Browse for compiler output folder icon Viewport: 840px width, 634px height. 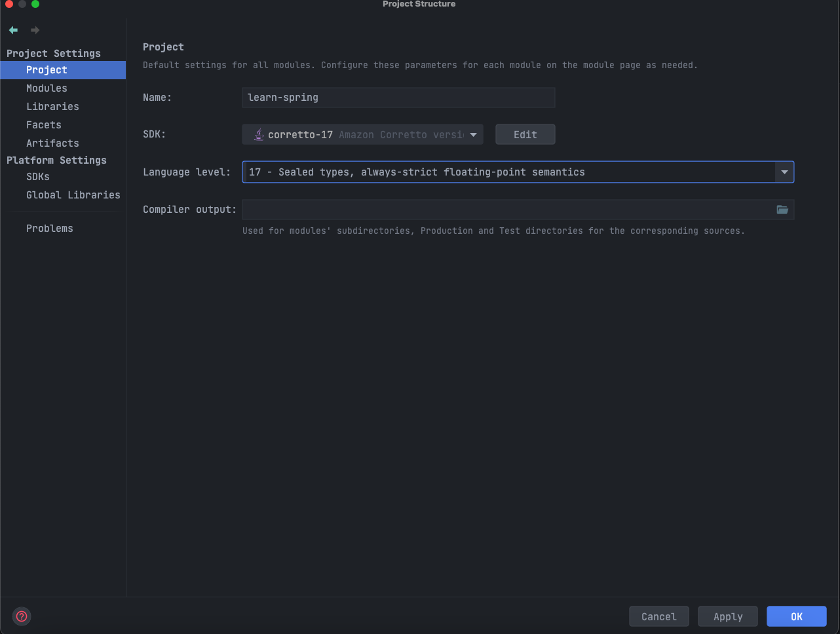(782, 210)
